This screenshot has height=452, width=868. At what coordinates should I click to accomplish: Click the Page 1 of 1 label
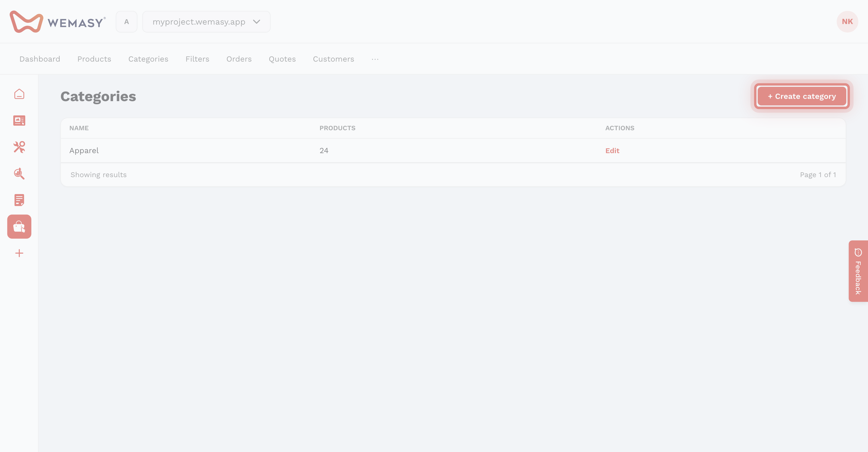pos(818,175)
